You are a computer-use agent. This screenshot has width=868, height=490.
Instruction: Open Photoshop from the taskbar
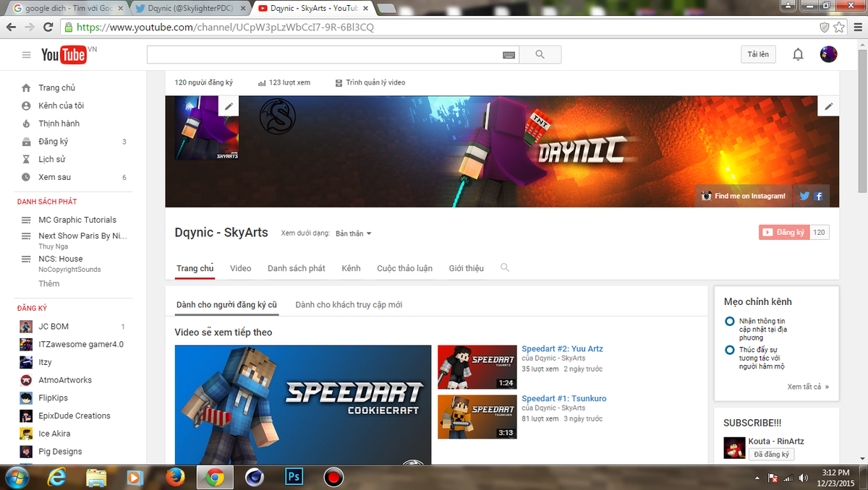pos(294,477)
